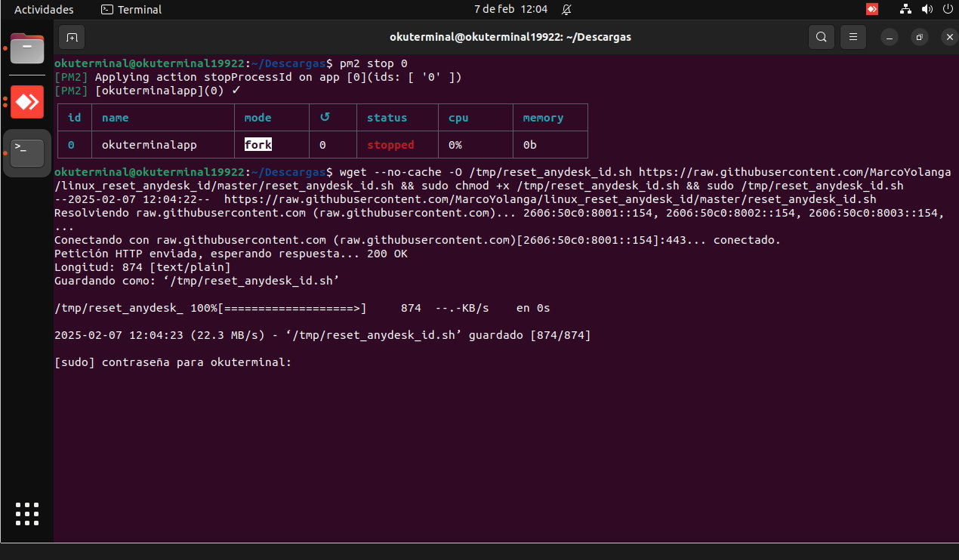The width and height of the screenshot is (959, 560).
Task: Open the Terminal app menu in top bar
Action: tap(131, 10)
